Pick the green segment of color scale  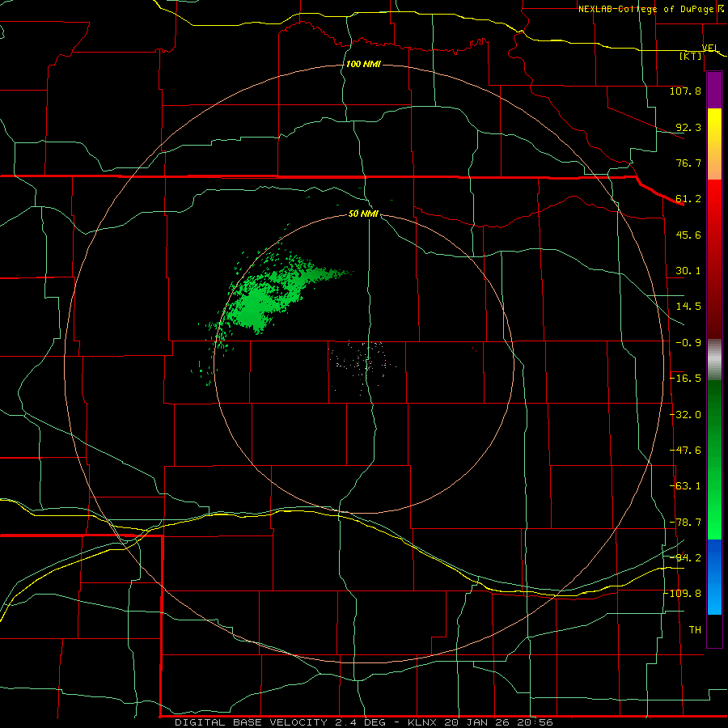[x=714, y=459]
